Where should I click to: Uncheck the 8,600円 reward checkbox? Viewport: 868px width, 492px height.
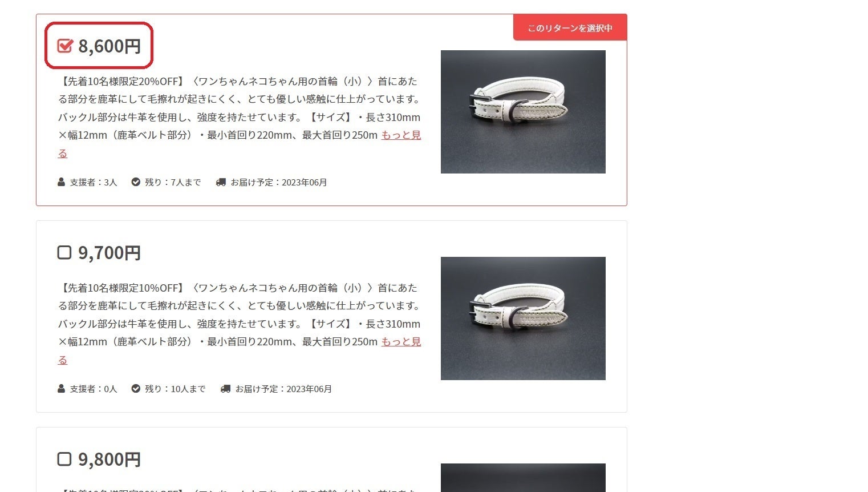[x=65, y=46]
